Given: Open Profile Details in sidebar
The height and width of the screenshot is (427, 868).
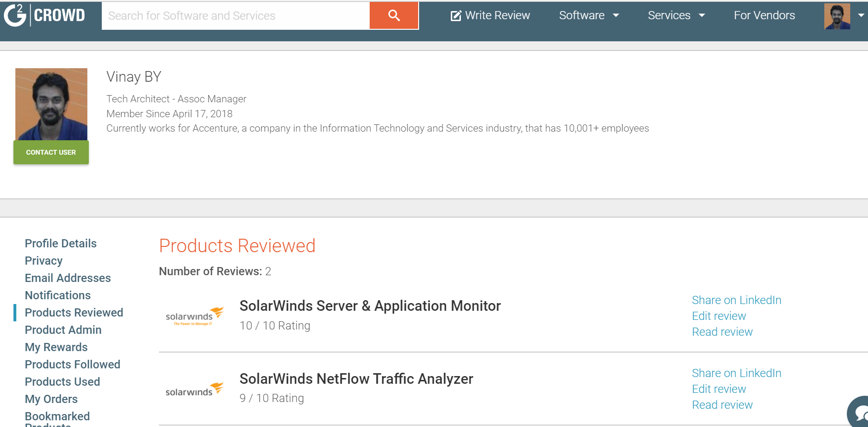Looking at the screenshot, I should (x=60, y=244).
